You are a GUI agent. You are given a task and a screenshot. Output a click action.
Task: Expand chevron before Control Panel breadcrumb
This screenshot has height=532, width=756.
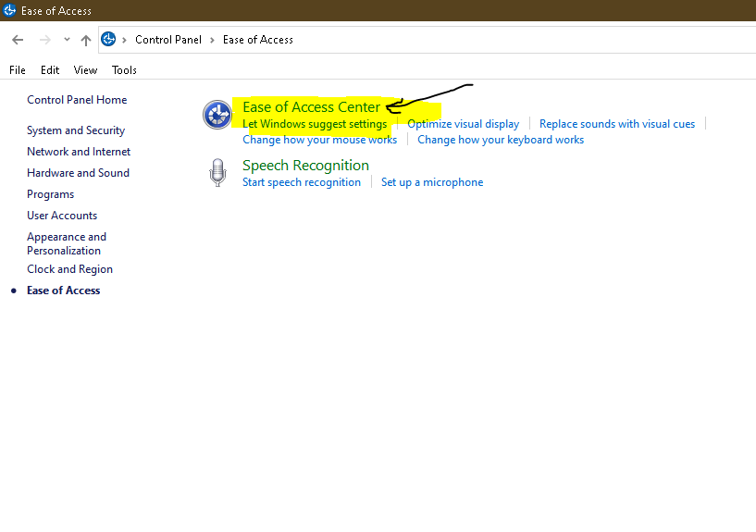(124, 40)
